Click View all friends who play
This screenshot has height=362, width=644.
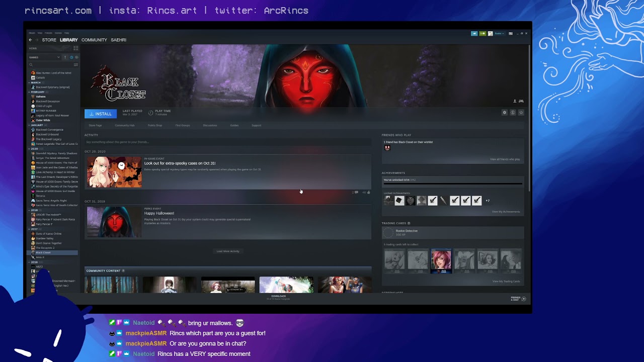click(505, 159)
